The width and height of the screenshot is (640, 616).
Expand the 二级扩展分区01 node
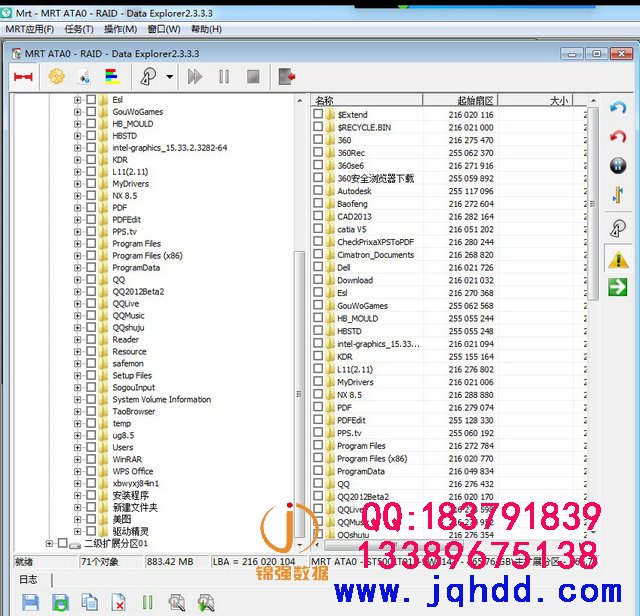click(49, 543)
